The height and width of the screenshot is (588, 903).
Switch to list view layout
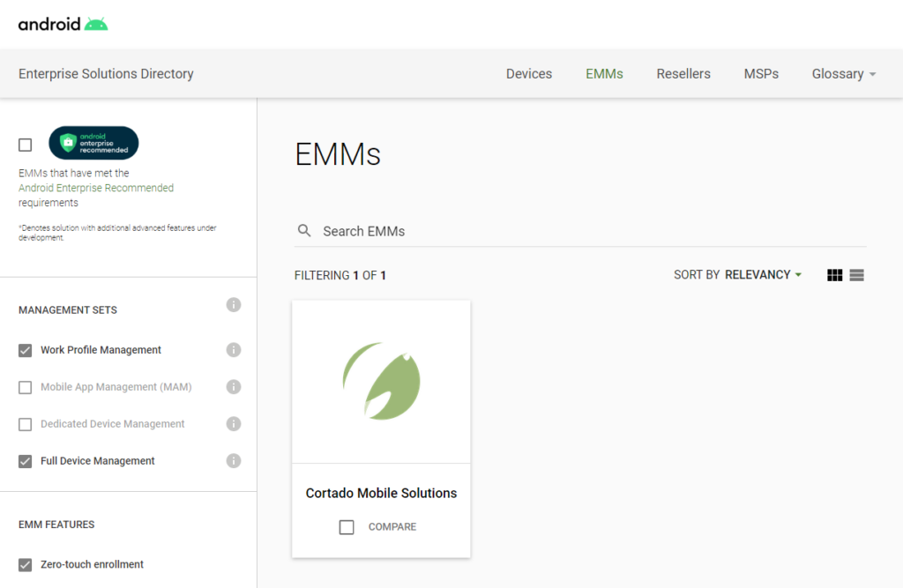click(856, 275)
